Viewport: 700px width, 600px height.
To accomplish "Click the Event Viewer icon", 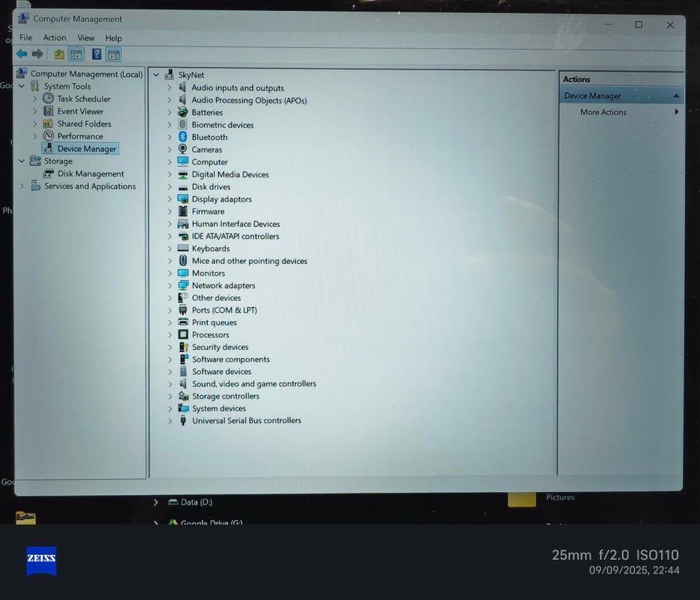I will click(48, 111).
